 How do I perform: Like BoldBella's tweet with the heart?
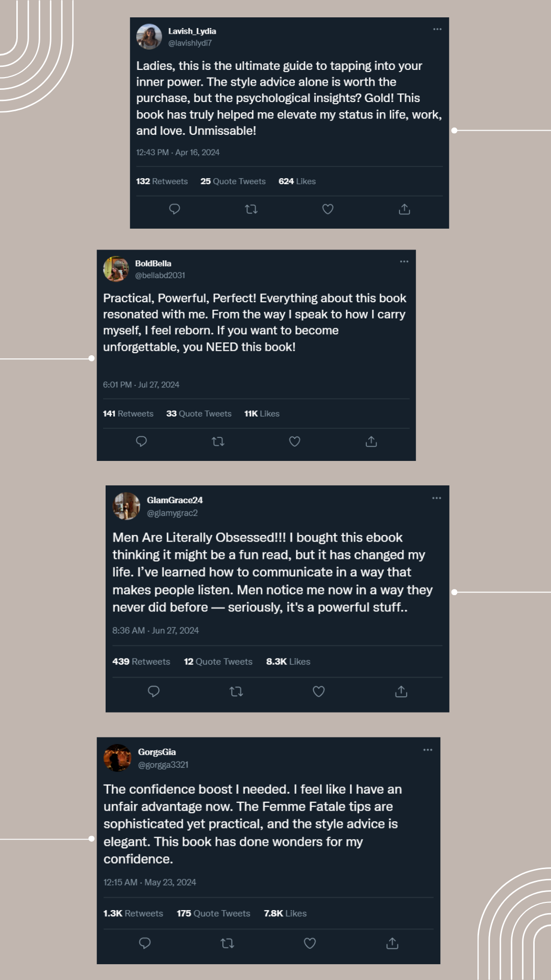pyautogui.click(x=295, y=442)
